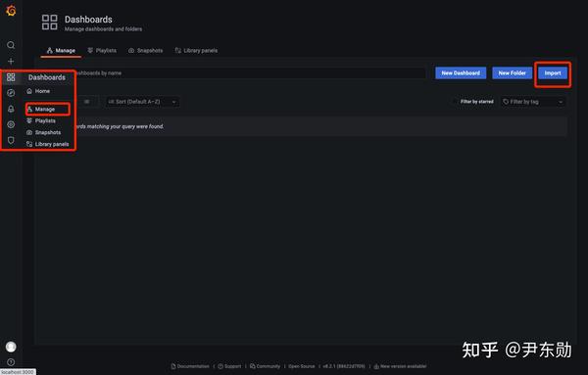This screenshot has height=375, width=588.
Task: Switch to the Manage tab
Action: [61, 50]
